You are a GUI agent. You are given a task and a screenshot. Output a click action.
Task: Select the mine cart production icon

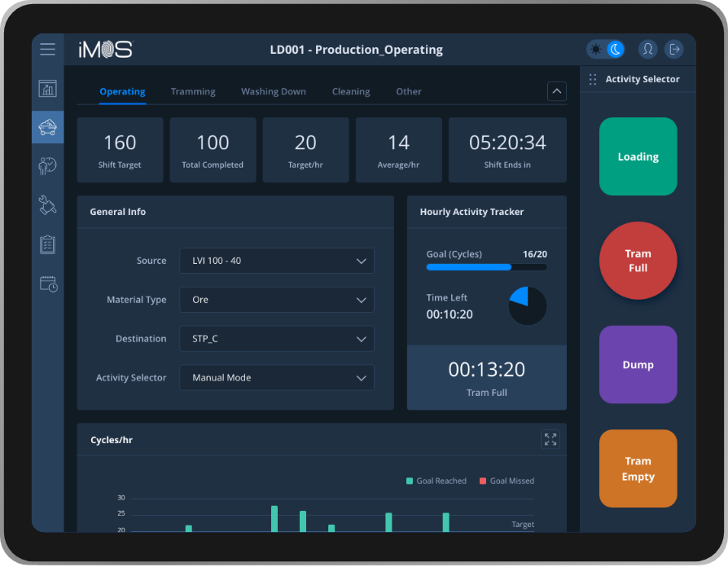click(48, 127)
